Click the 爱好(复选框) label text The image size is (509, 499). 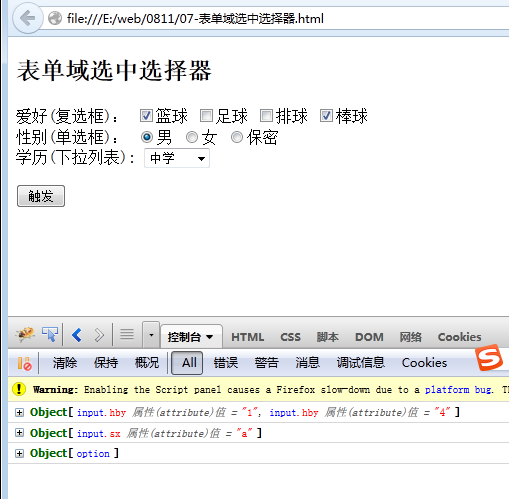click(x=68, y=116)
